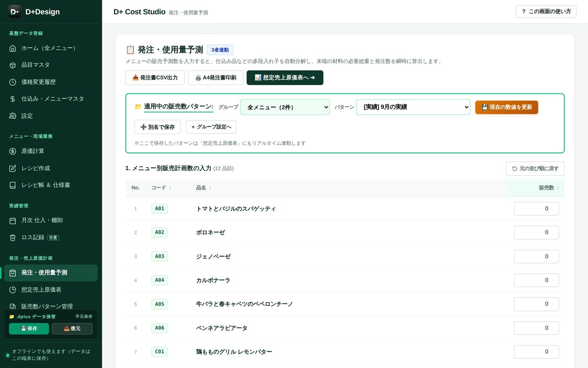Click the 価格変更履歴 clock icon
Screen dimensions: 588x368
[x=13, y=82]
